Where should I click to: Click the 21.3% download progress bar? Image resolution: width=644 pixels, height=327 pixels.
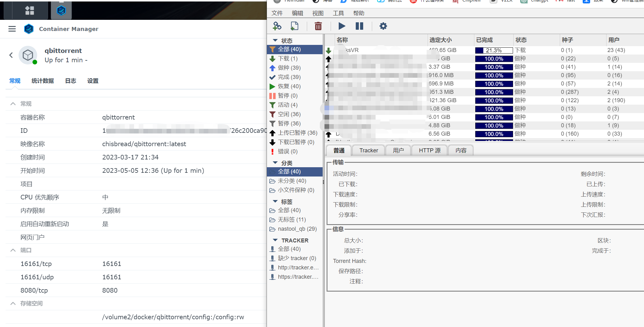494,50
